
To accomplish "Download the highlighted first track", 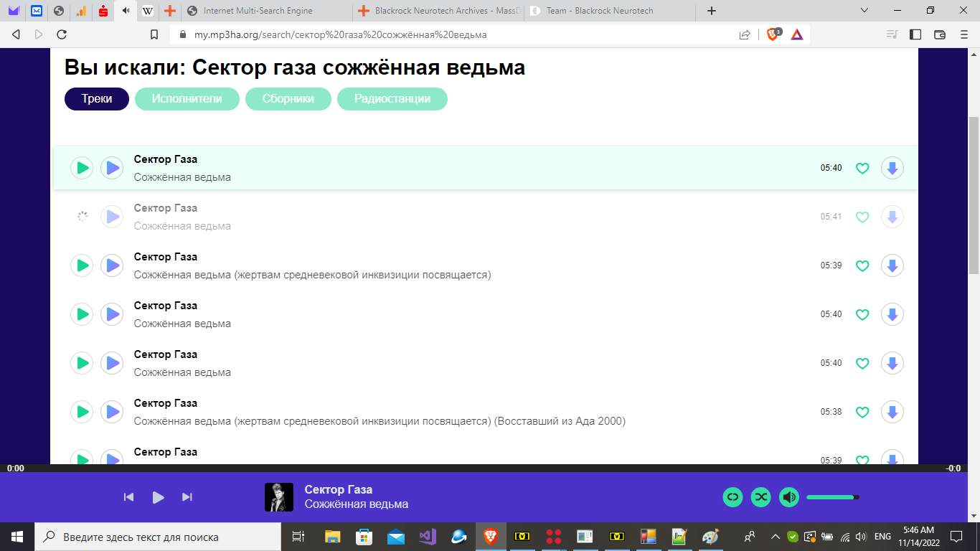I will [x=892, y=168].
